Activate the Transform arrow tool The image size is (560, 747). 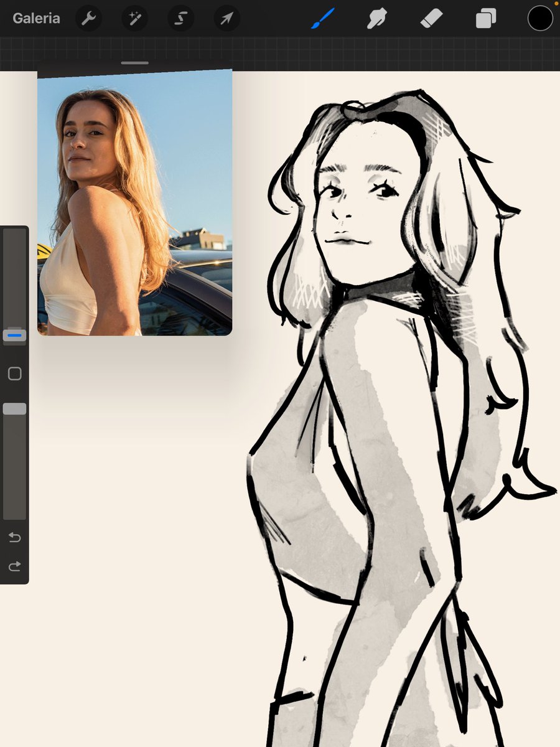(227, 19)
